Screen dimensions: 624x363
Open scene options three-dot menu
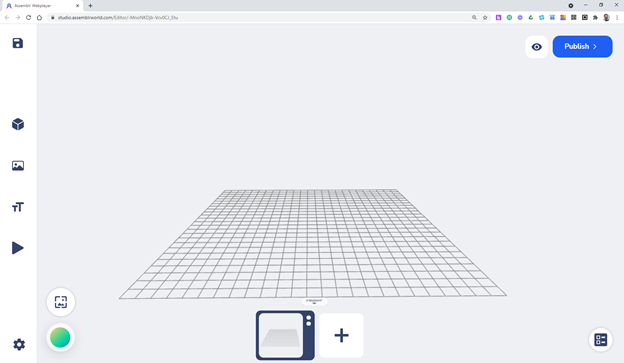click(308, 321)
